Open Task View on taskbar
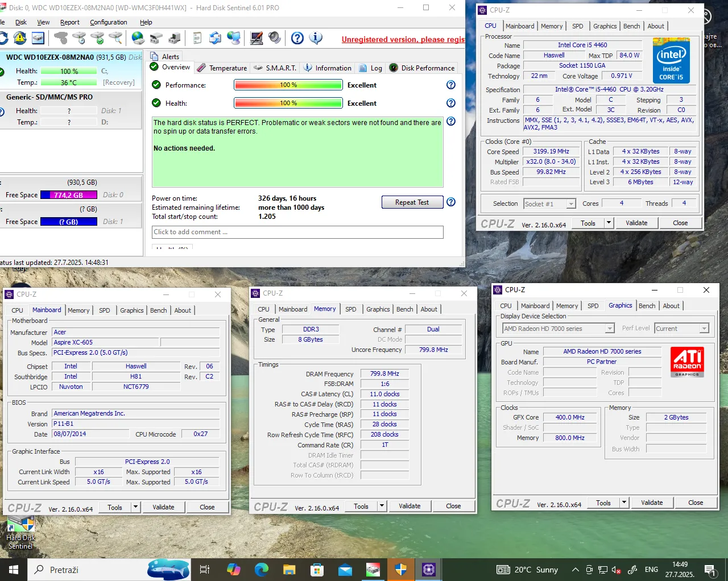Image resolution: width=728 pixels, height=581 pixels. click(x=205, y=569)
